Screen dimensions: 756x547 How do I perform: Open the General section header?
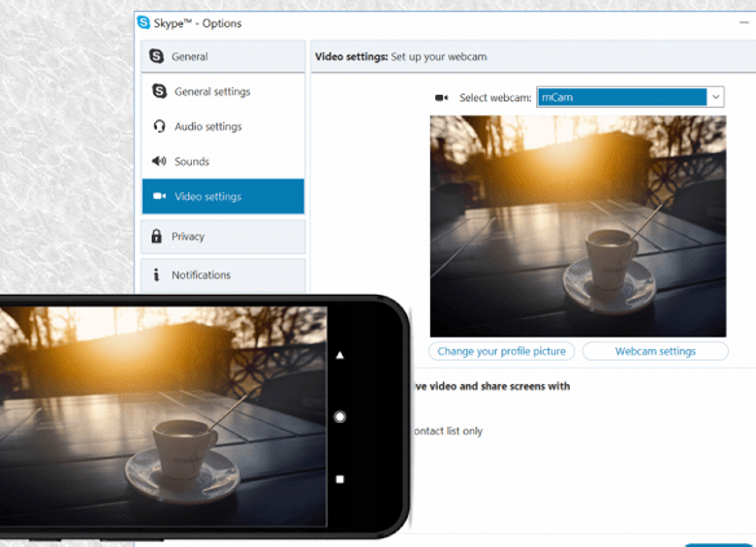coord(223,56)
